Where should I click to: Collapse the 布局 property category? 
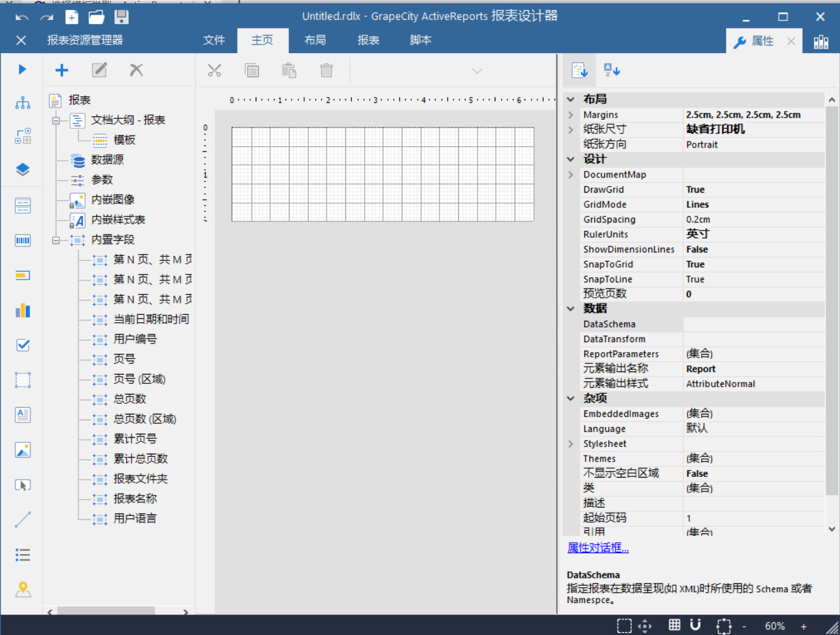tap(570, 99)
